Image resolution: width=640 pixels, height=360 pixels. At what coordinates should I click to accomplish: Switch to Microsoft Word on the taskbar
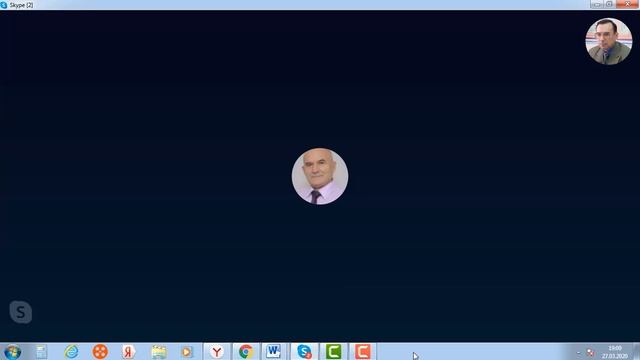[274, 351]
